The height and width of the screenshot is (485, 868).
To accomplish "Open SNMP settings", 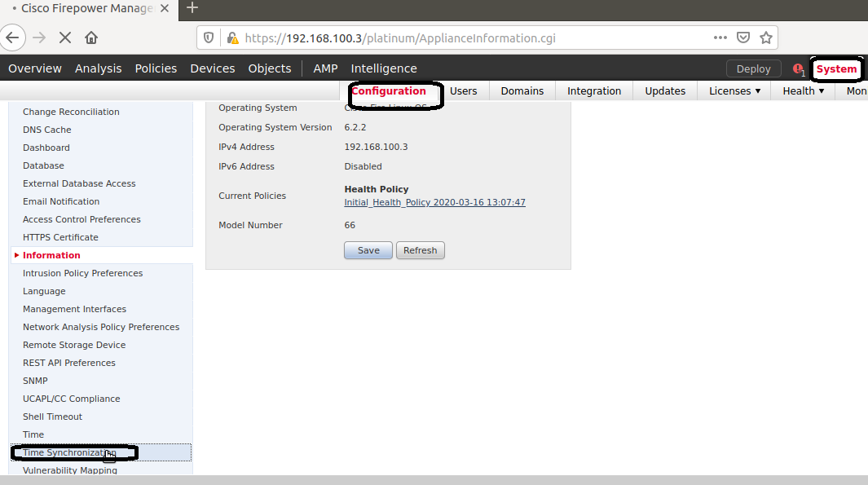I will point(35,381).
